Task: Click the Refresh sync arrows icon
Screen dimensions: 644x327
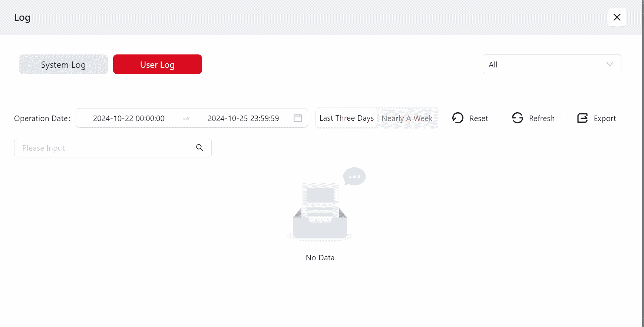Action: 518,118
